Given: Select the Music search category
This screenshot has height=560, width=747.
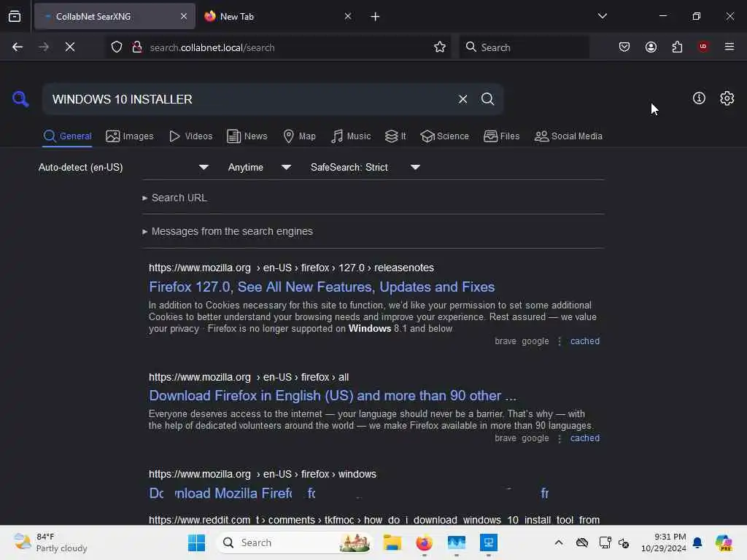Looking at the screenshot, I should click(x=351, y=136).
